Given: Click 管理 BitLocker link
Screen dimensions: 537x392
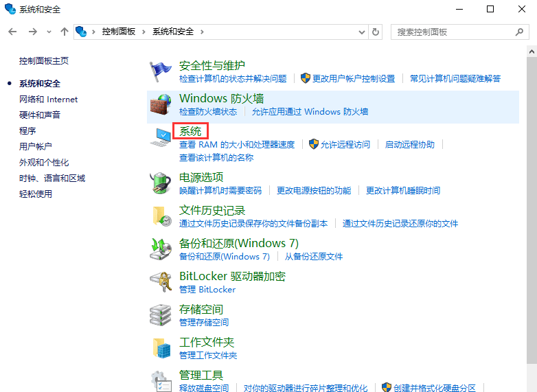Looking at the screenshot, I should 207,289.
